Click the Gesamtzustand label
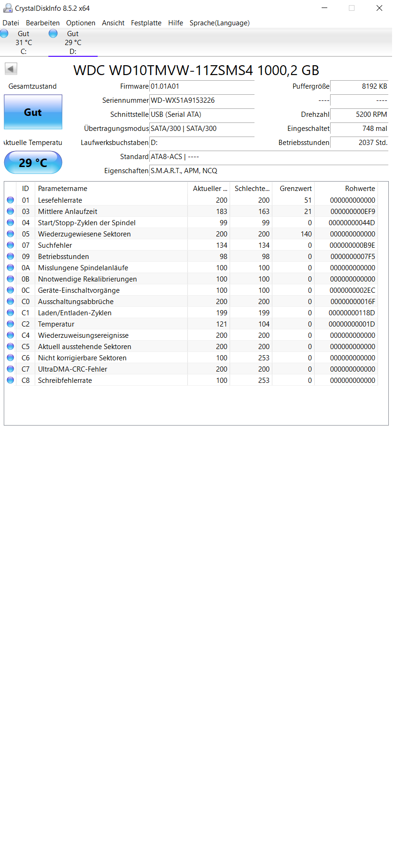The width and height of the screenshot is (401, 868). tap(32, 86)
